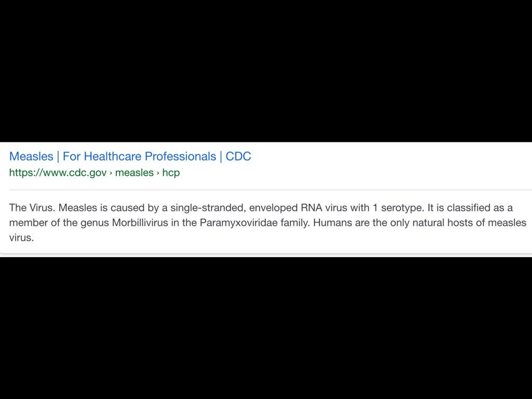The image size is (532, 399).
Task: Click the https://www.cdc.gov green URL
Action: [58, 173]
